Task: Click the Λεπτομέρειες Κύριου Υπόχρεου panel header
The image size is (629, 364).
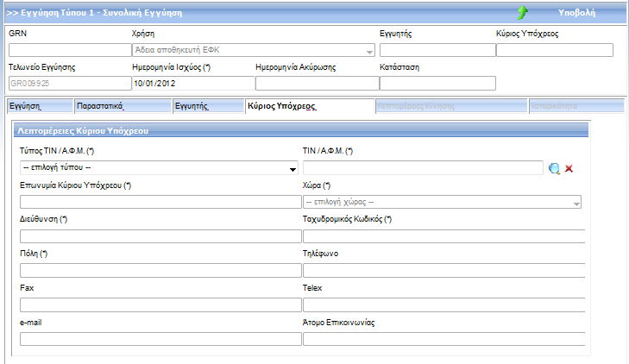Action: (x=301, y=131)
